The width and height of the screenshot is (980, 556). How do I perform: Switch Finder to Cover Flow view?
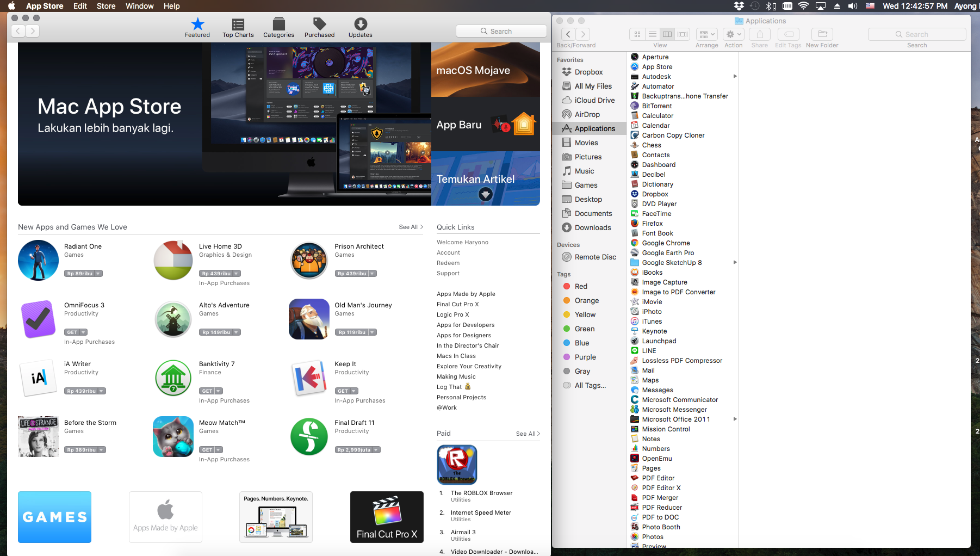point(683,34)
